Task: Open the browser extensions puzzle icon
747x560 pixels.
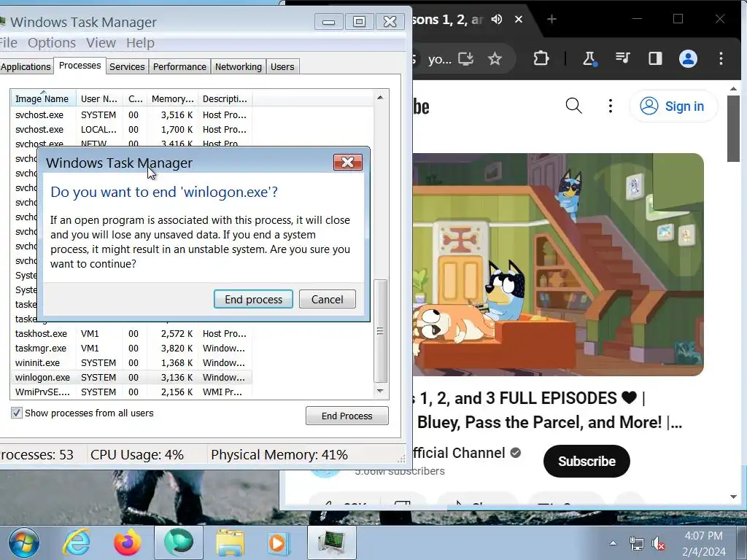Action: (541, 58)
